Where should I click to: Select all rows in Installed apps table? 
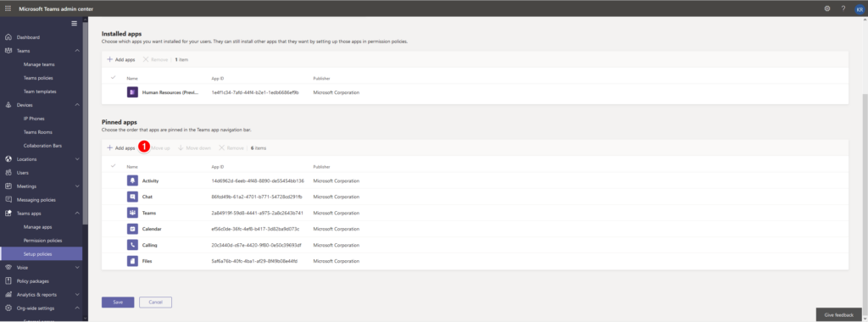pyautogui.click(x=114, y=78)
